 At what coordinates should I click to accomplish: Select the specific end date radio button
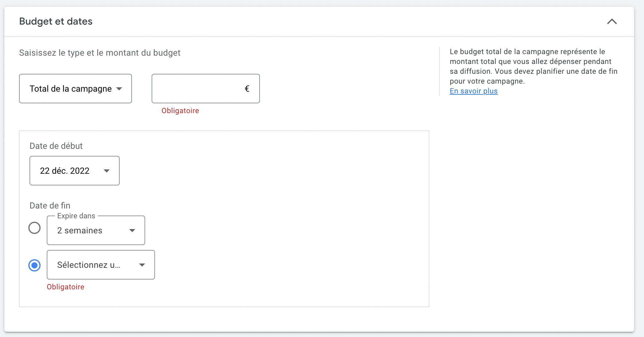pos(34,265)
